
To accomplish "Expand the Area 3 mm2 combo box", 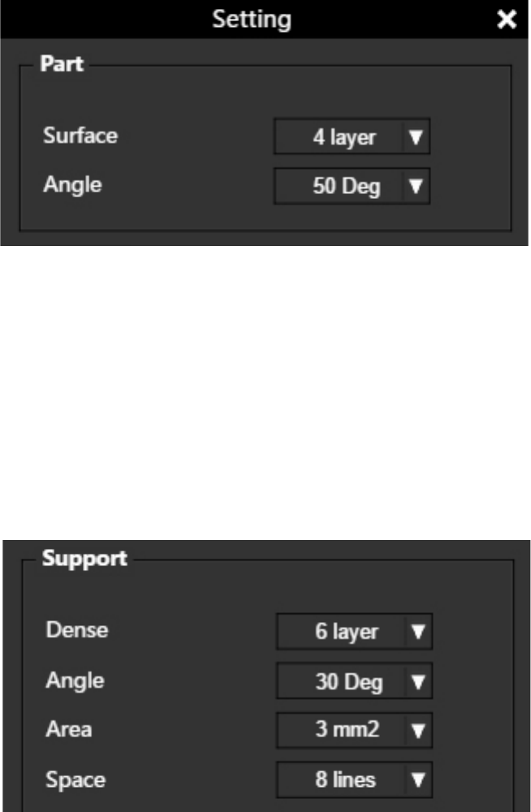I will [x=346, y=730].
